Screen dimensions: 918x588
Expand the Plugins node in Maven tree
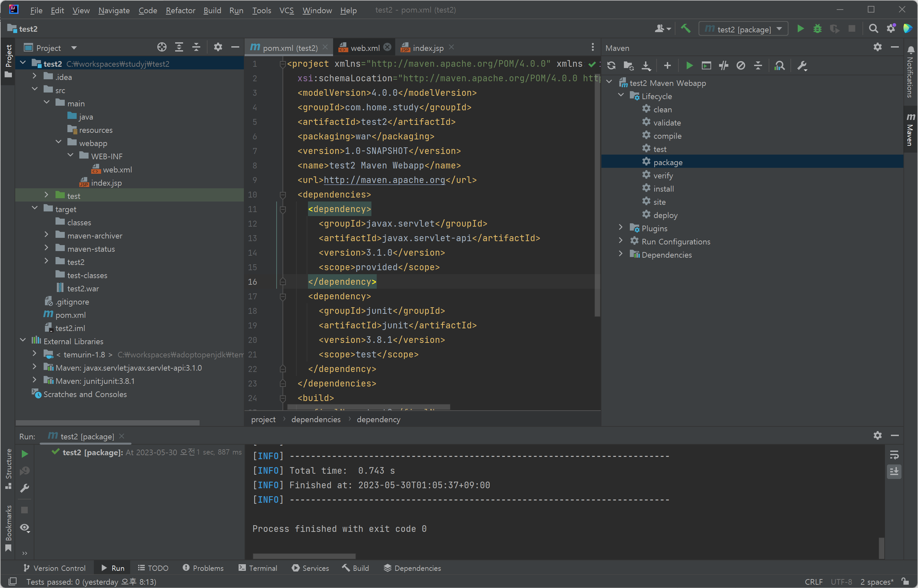click(621, 228)
